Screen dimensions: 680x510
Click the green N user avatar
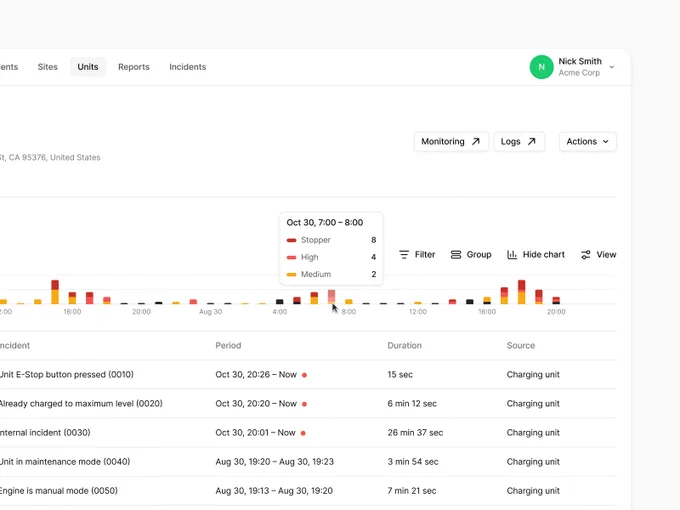(541, 67)
